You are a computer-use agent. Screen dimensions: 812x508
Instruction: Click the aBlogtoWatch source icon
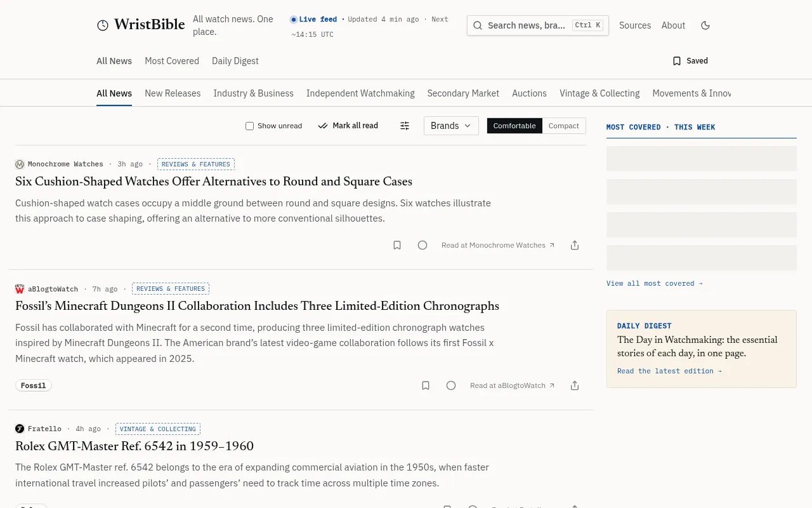click(20, 289)
